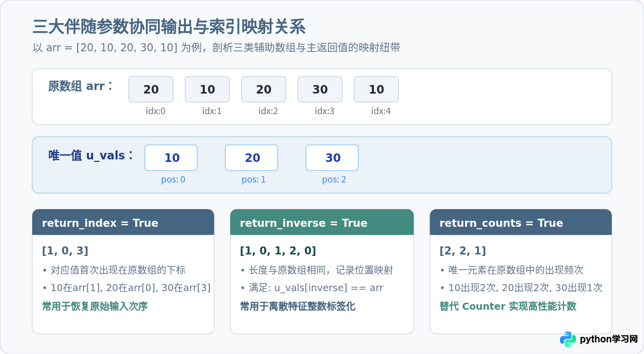Click the arr cell 10 above idx:4
Viewport: 644px width, 354px height.
pyautogui.click(x=376, y=90)
